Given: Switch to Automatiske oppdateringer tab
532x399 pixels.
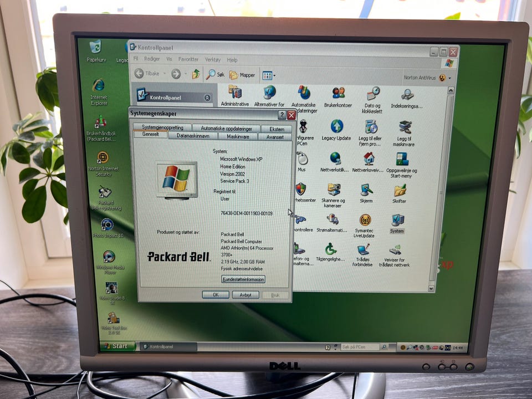Looking at the screenshot, I should 226,129.
